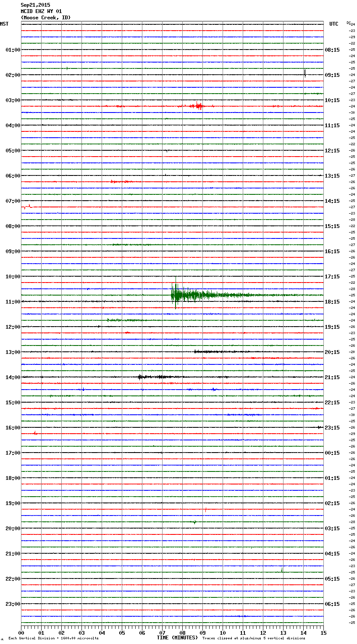Click the 08:15 UTC time label
Image resolution: width=357 pixels, height=644 pixels.
(332, 50)
